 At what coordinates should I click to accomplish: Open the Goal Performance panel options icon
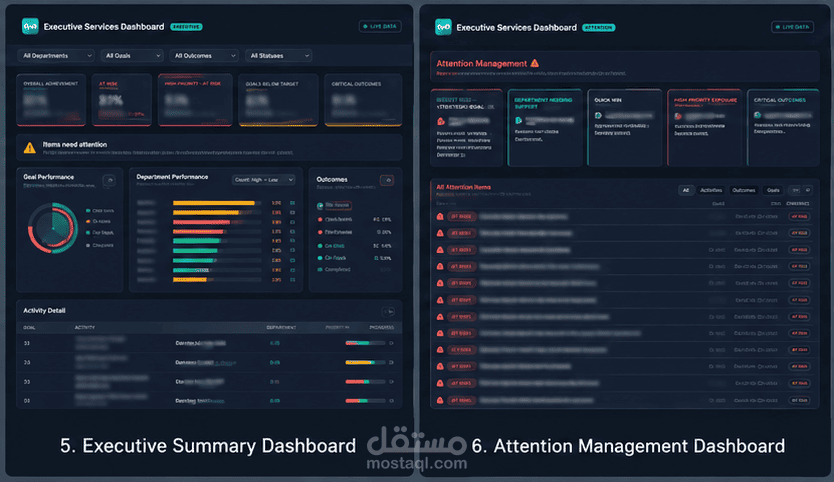coord(109,180)
